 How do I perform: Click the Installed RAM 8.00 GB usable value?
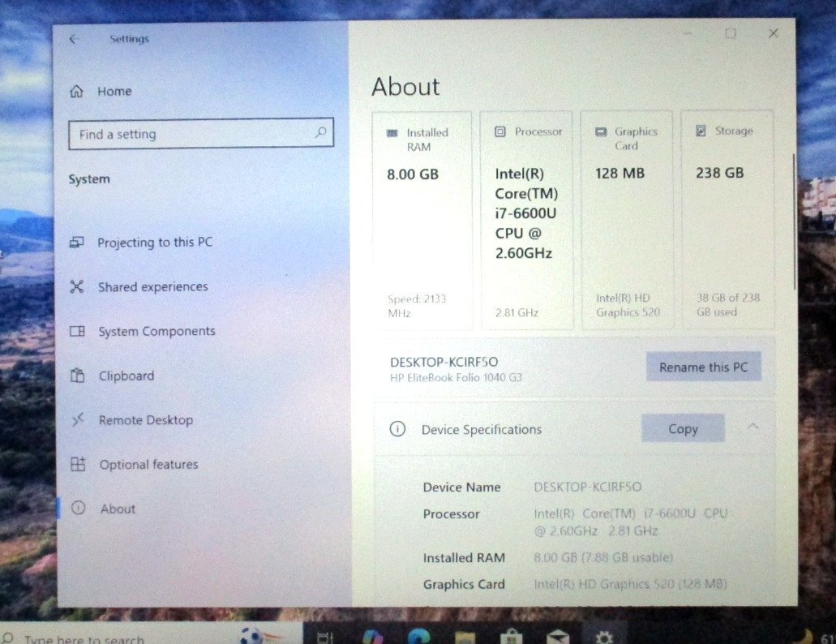603,558
